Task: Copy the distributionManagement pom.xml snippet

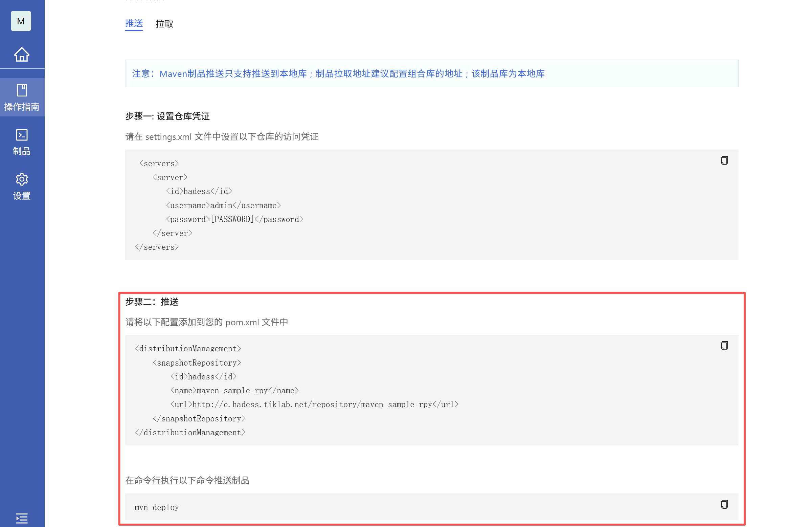Action: pyautogui.click(x=724, y=346)
